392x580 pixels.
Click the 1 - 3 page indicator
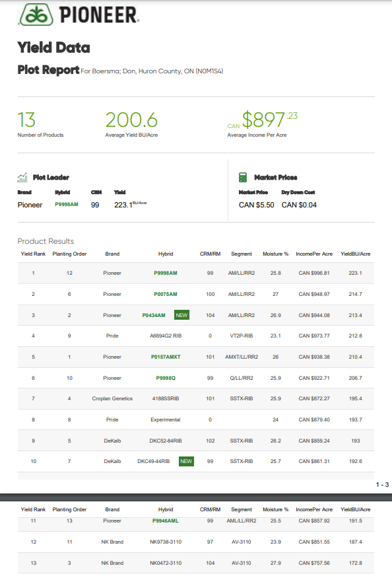(x=382, y=485)
